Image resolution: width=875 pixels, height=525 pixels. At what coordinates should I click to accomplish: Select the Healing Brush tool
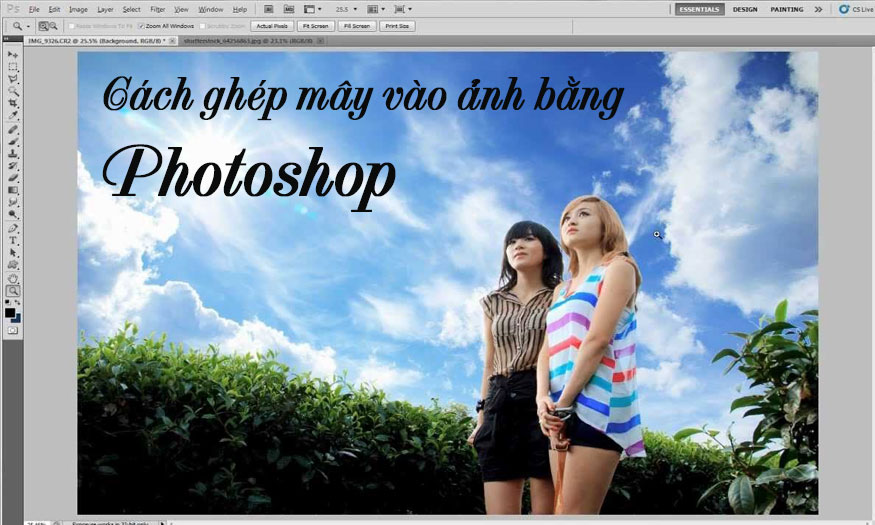[12, 129]
